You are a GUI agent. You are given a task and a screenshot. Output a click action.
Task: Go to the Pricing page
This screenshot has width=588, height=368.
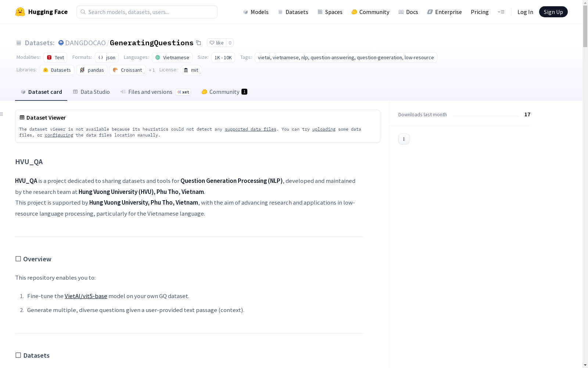click(x=480, y=12)
